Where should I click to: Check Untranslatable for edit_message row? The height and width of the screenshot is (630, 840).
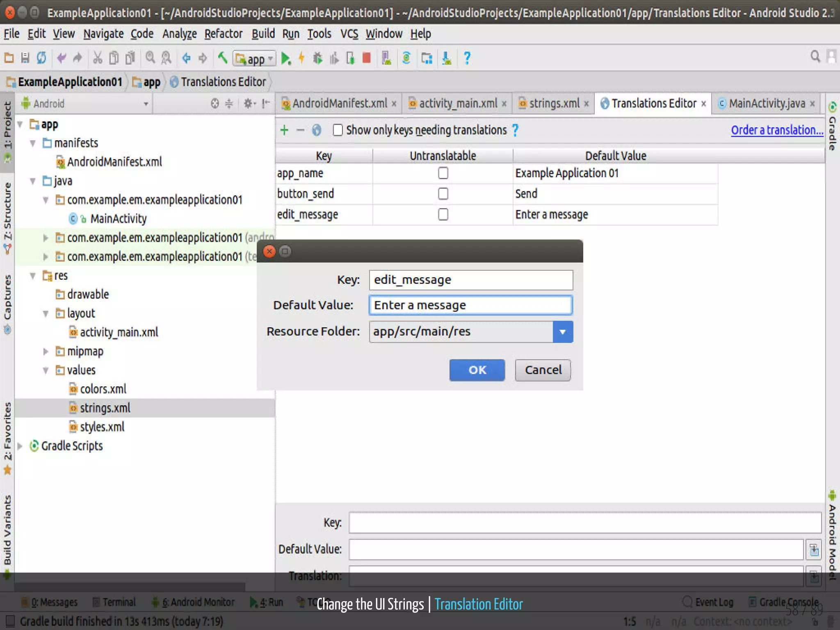(443, 215)
